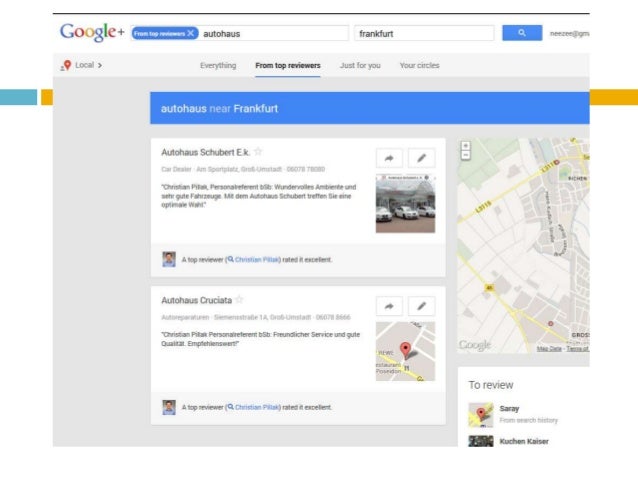Screen dimensions: 638x479
Task: Open the Kuchen Kaiser thumbnail
Action: [481, 441]
